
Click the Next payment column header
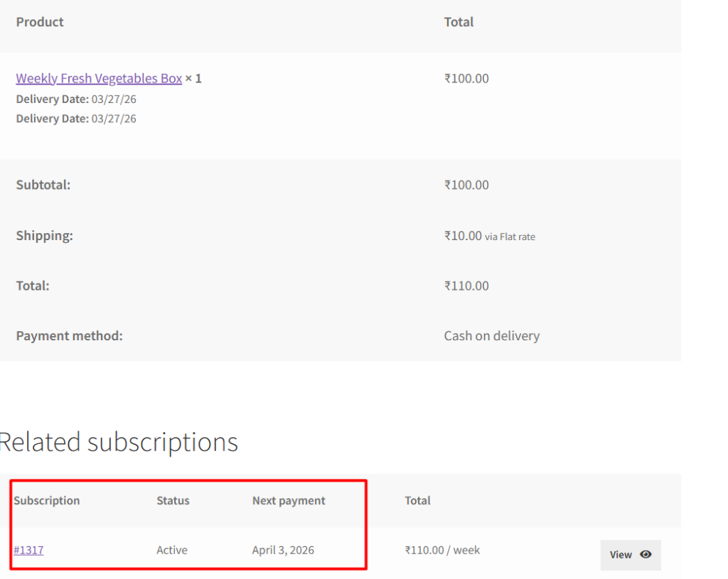click(x=289, y=500)
